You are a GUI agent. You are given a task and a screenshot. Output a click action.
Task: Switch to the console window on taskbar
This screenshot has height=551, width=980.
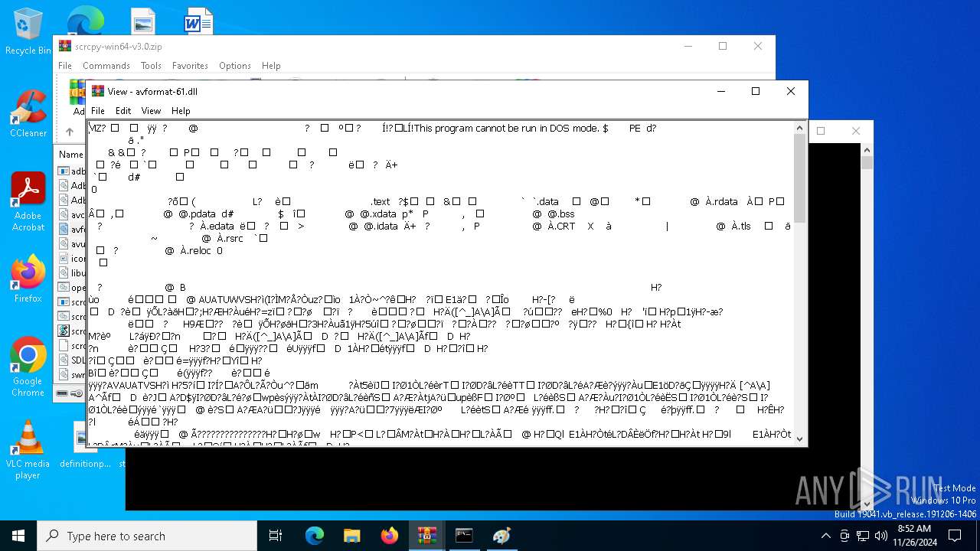click(464, 536)
